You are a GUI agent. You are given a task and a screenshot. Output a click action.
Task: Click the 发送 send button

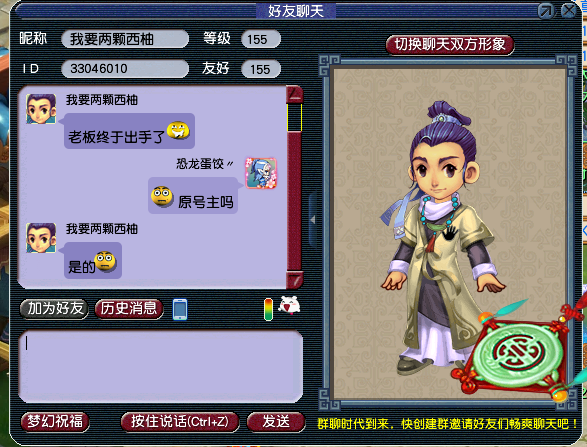point(276,422)
